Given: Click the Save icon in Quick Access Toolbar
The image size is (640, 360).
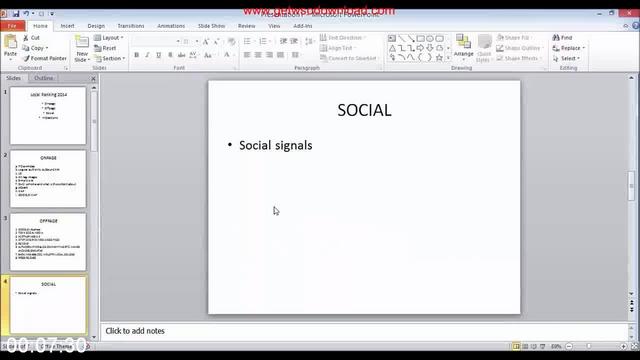Looking at the screenshot, I should pos(16,14).
